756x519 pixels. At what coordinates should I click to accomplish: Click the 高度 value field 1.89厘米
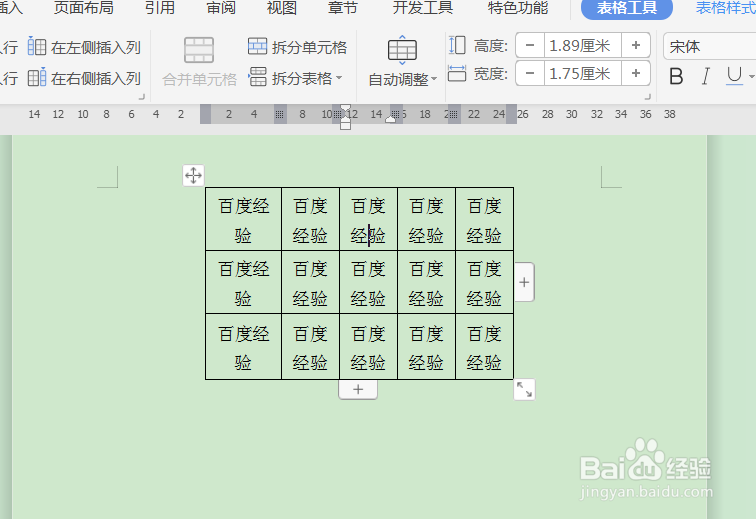tap(582, 45)
